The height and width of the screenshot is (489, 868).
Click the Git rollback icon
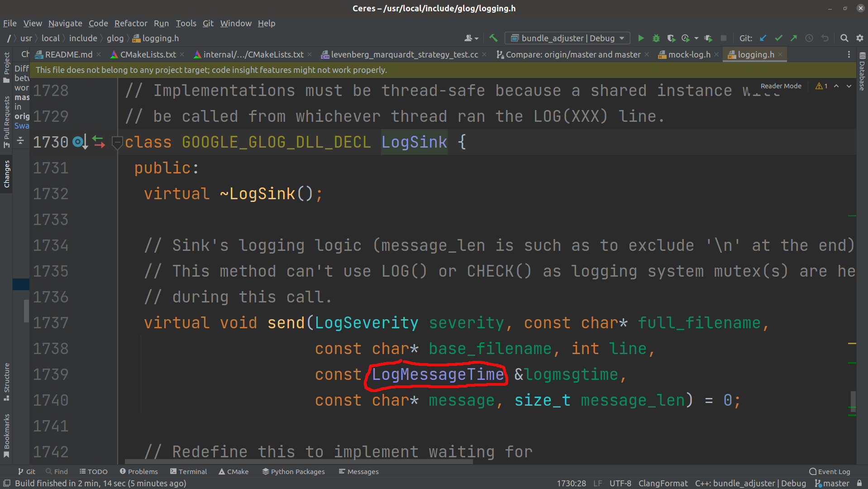tap(825, 38)
